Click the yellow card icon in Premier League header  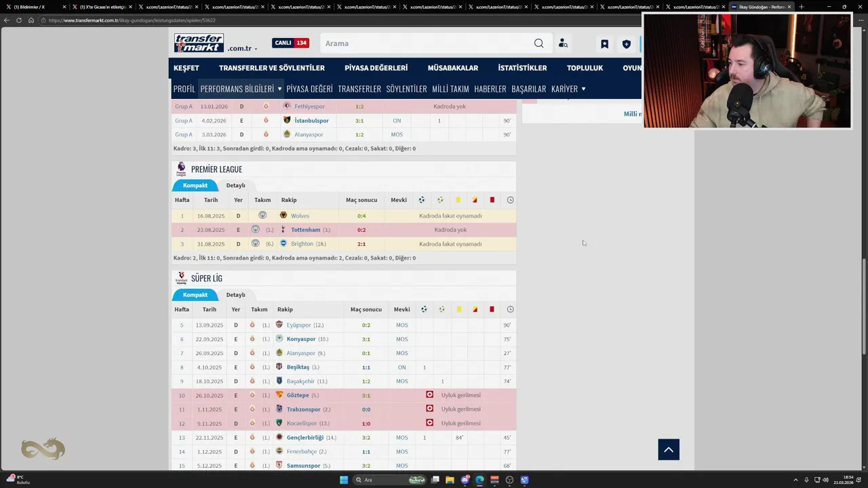pyautogui.click(x=458, y=200)
